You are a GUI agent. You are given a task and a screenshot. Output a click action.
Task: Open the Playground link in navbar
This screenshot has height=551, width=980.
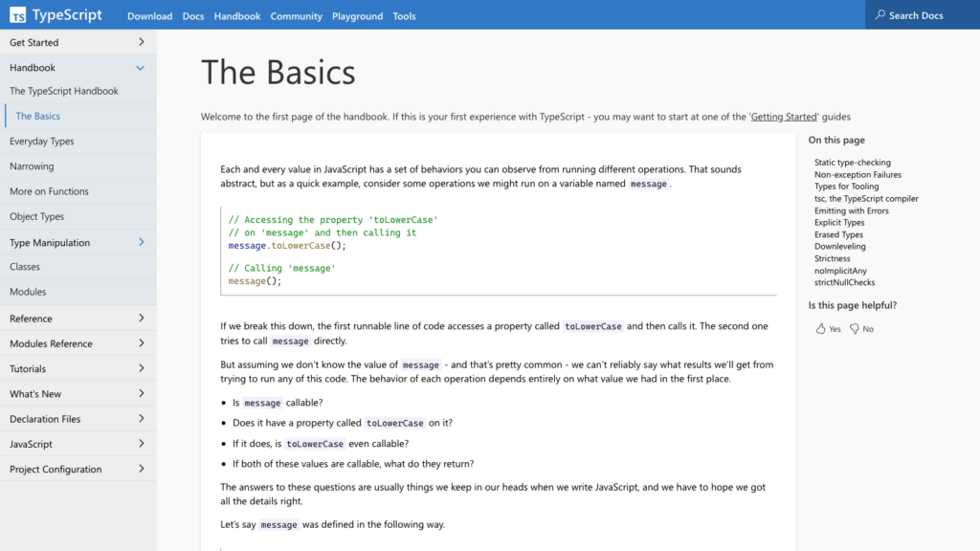[358, 16]
